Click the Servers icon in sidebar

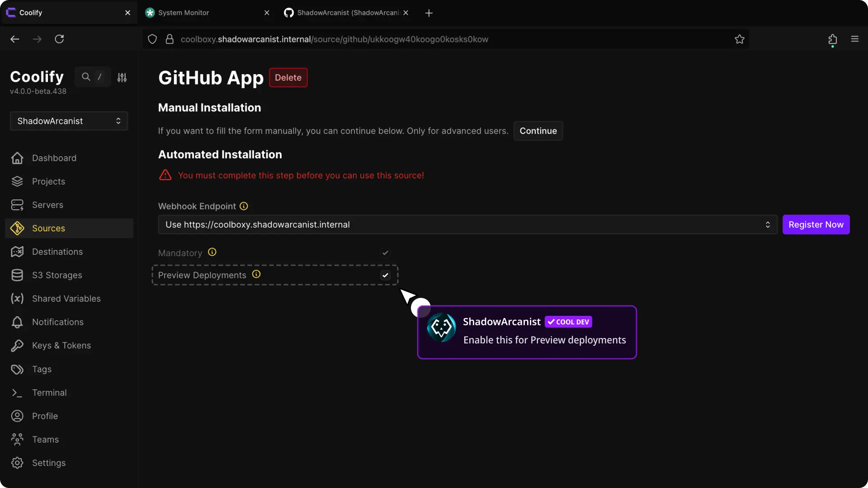pyautogui.click(x=17, y=205)
